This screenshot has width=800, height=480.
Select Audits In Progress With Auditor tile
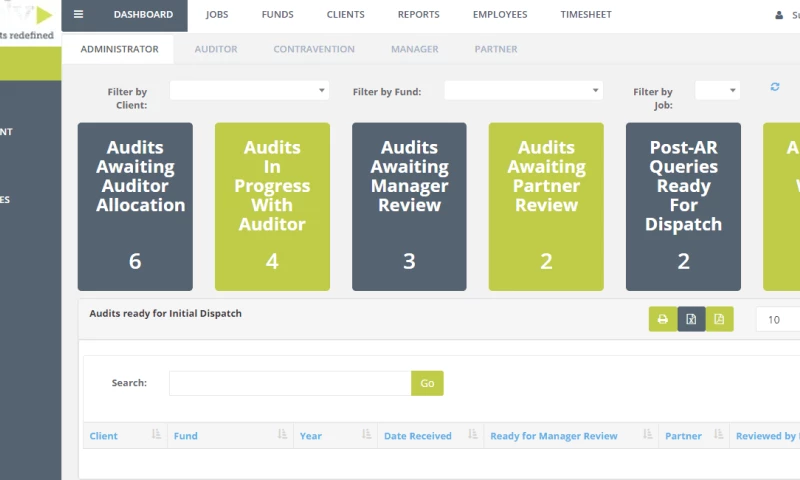click(272, 207)
